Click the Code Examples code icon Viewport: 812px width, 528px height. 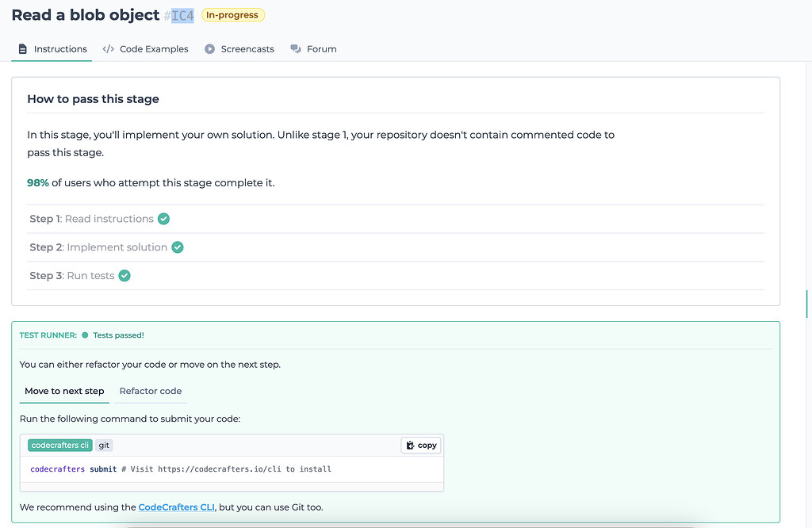[108, 48]
